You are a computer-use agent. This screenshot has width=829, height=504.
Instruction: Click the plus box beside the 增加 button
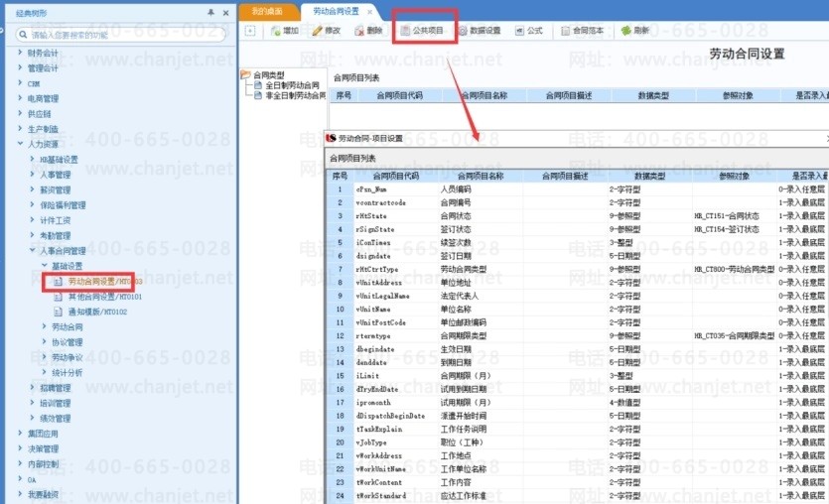pyautogui.click(x=250, y=31)
